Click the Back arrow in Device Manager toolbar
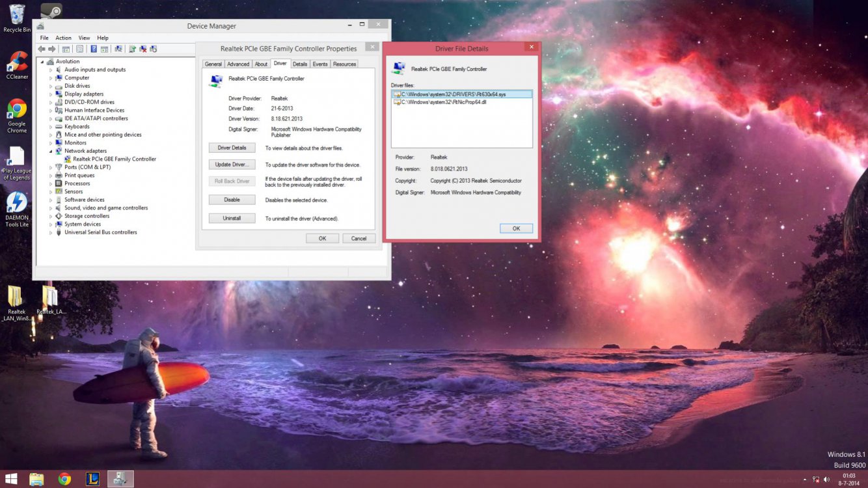Screen dimensions: 868x488 (42, 49)
